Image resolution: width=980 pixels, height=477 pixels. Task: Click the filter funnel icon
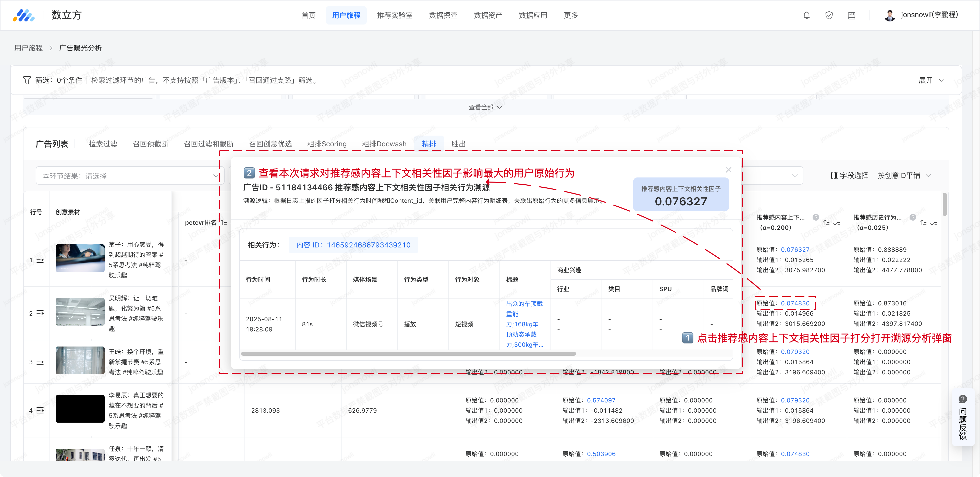[x=27, y=80]
